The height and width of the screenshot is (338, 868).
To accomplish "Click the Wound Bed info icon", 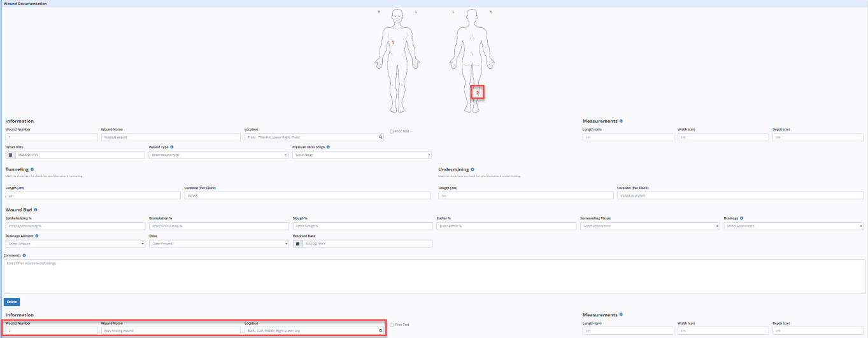I will [x=36, y=209].
